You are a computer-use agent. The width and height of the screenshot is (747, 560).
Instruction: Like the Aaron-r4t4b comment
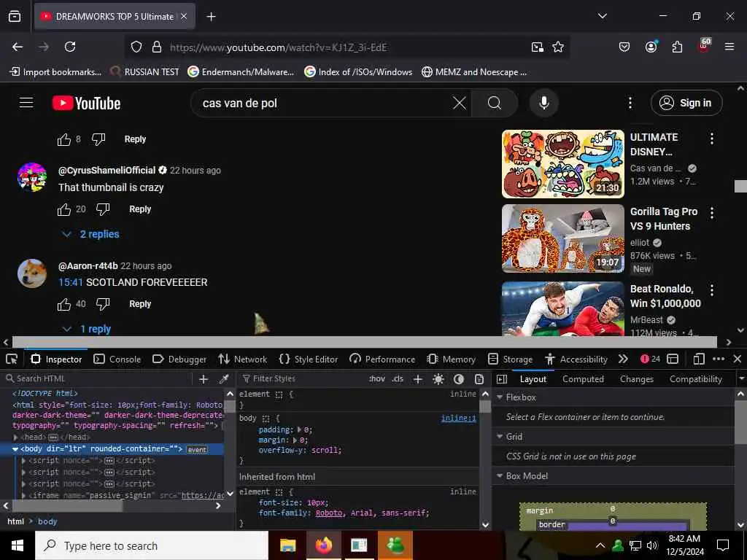click(64, 304)
